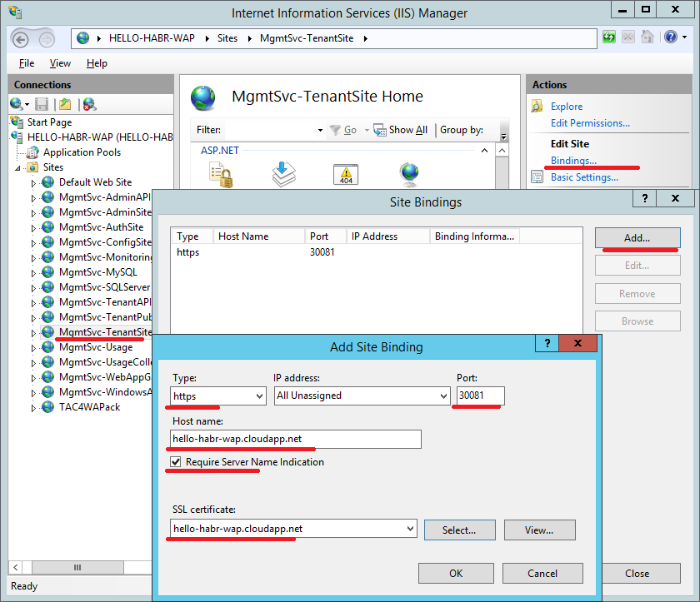The width and height of the screenshot is (700, 602).
Task: Save current connections using the disk icon
Action: tap(42, 103)
